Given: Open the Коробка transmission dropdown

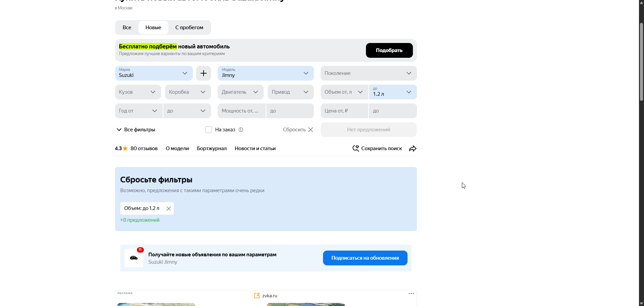Looking at the screenshot, I should click(188, 92).
